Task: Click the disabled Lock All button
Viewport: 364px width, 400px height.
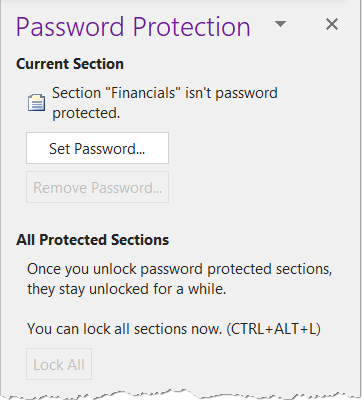Action: pyautogui.click(x=59, y=364)
